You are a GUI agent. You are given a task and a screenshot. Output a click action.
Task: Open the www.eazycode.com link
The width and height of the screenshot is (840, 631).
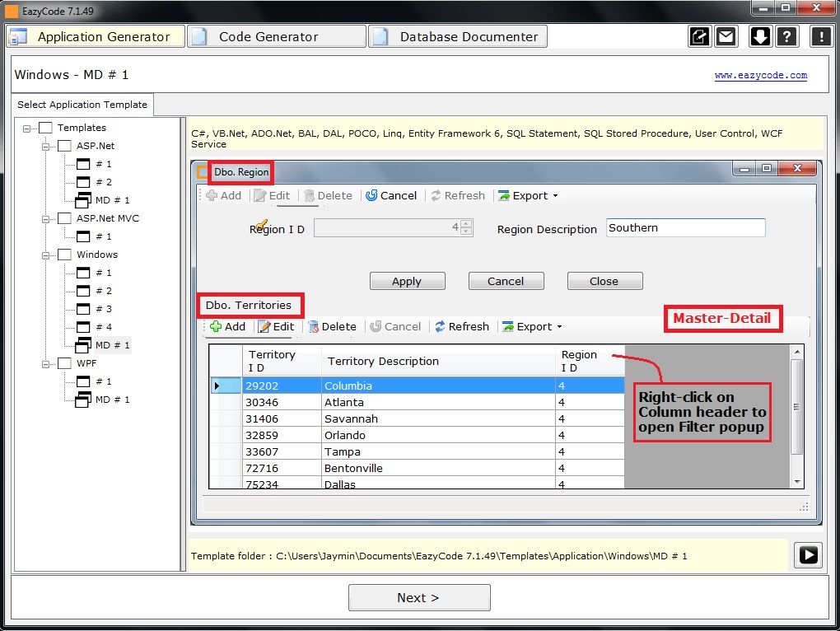pos(760,76)
